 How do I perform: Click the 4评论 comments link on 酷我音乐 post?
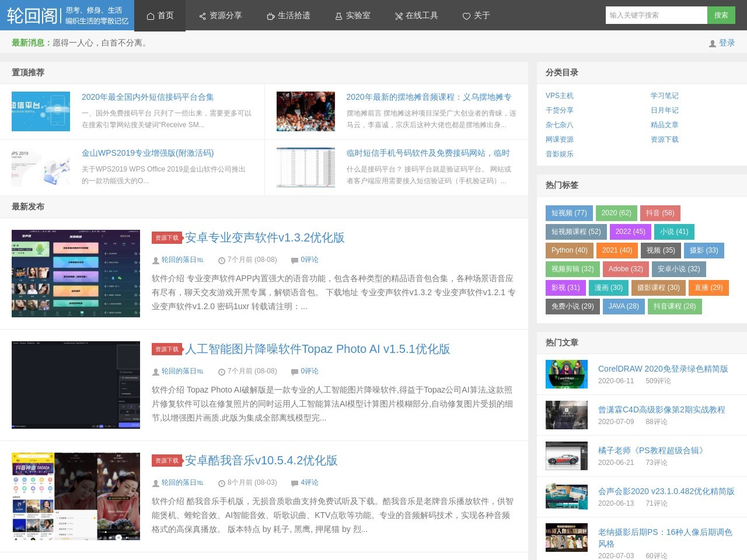click(309, 482)
